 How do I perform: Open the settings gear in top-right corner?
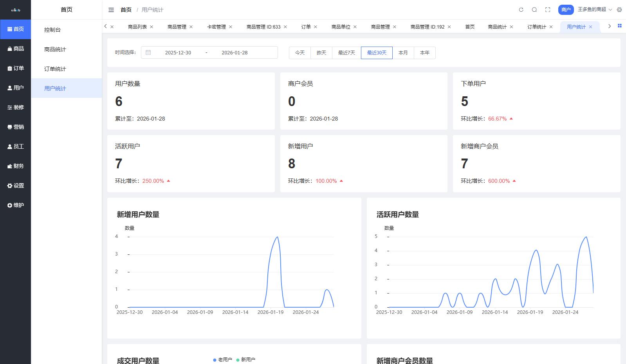tap(619, 10)
